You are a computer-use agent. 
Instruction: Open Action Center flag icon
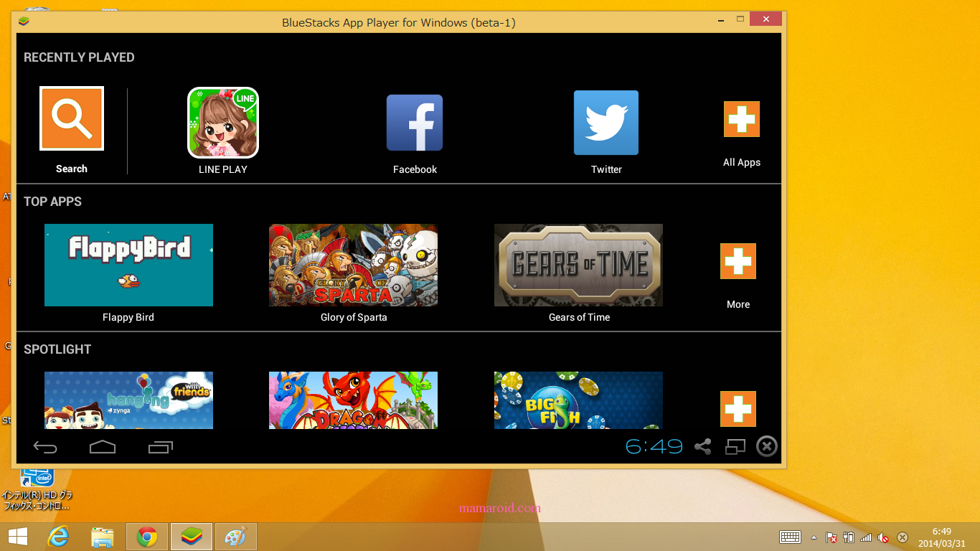pos(831,537)
